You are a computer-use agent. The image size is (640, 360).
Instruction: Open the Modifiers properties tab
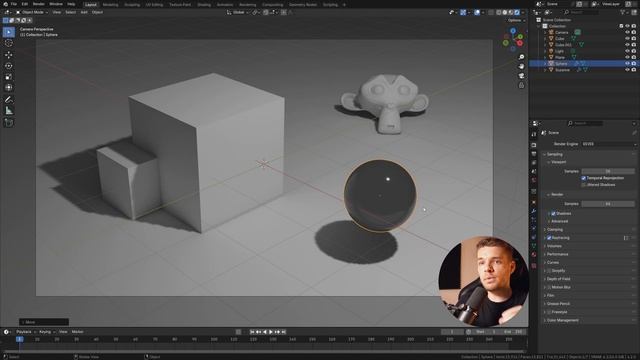pos(534,211)
